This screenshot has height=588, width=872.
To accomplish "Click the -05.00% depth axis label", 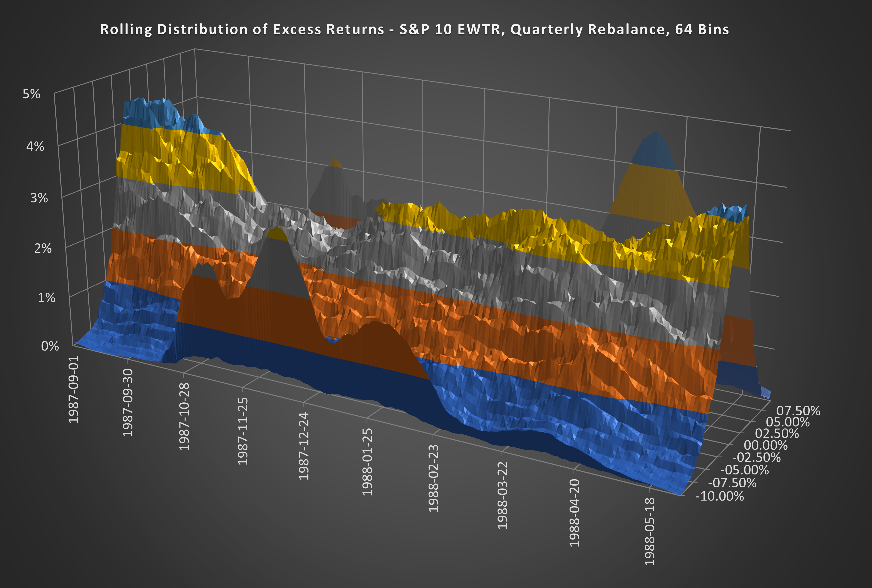I will (x=745, y=470).
